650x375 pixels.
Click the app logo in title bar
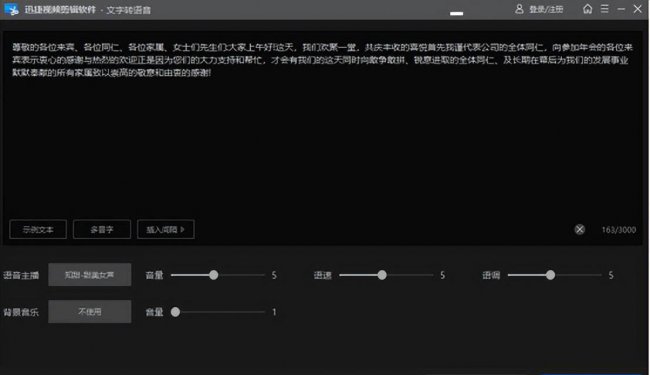pyautogui.click(x=12, y=9)
